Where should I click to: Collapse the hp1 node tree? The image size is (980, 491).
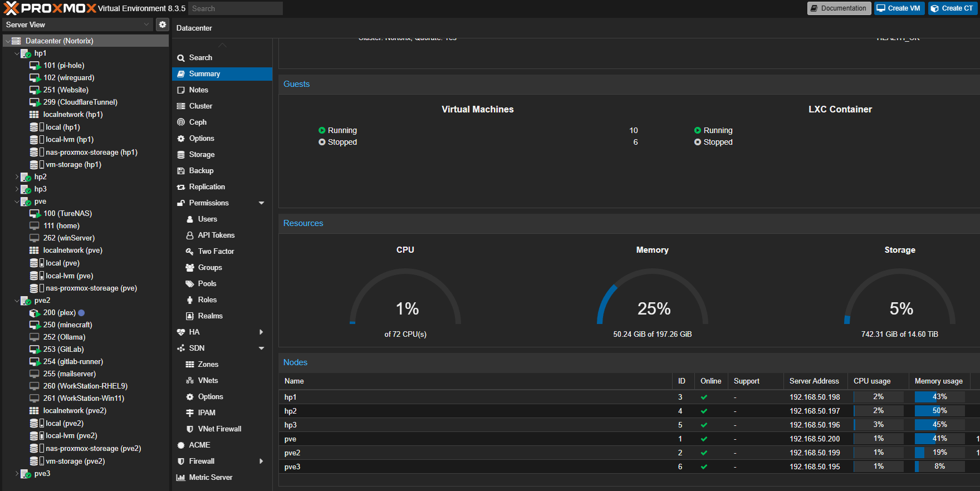click(17, 53)
